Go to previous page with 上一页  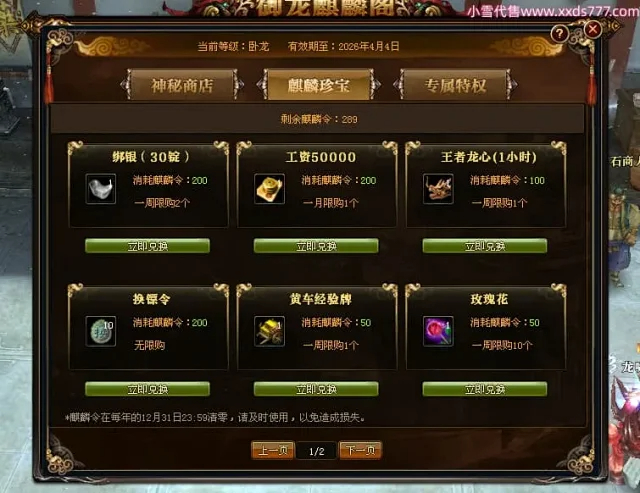coord(273,450)
